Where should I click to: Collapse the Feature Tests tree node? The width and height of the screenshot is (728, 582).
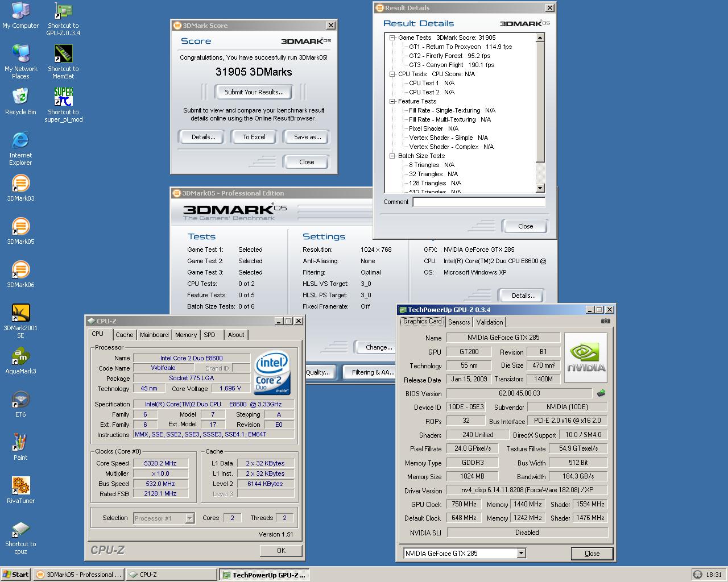coord(392,101)
